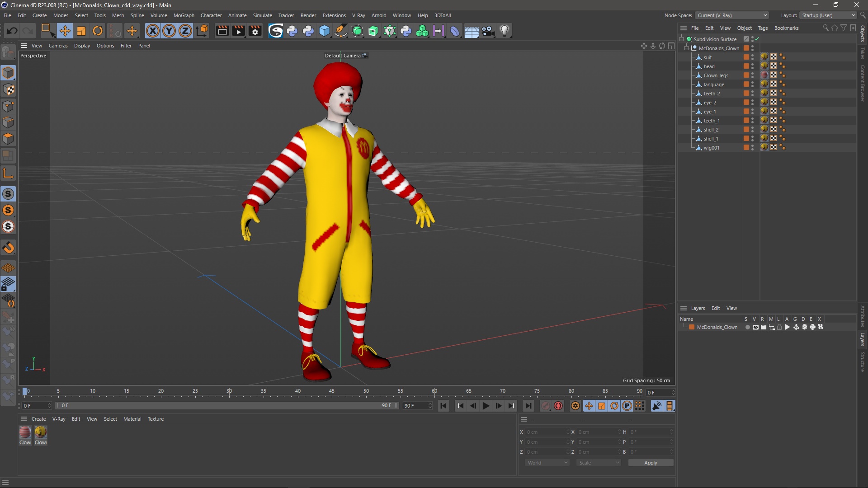Select Polygons mode icon in left sidebar
868x488 pixels.
click(x=8, y=139)
